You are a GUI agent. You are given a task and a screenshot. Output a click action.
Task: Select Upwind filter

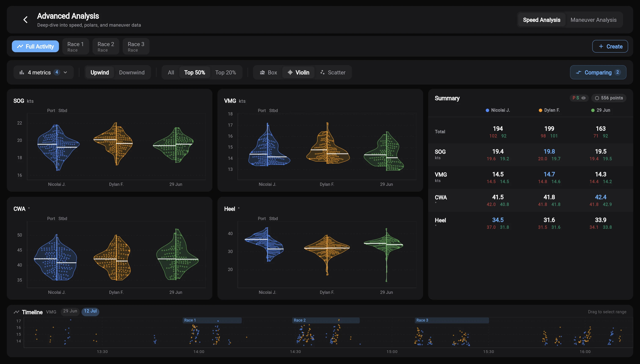point(100,73)
